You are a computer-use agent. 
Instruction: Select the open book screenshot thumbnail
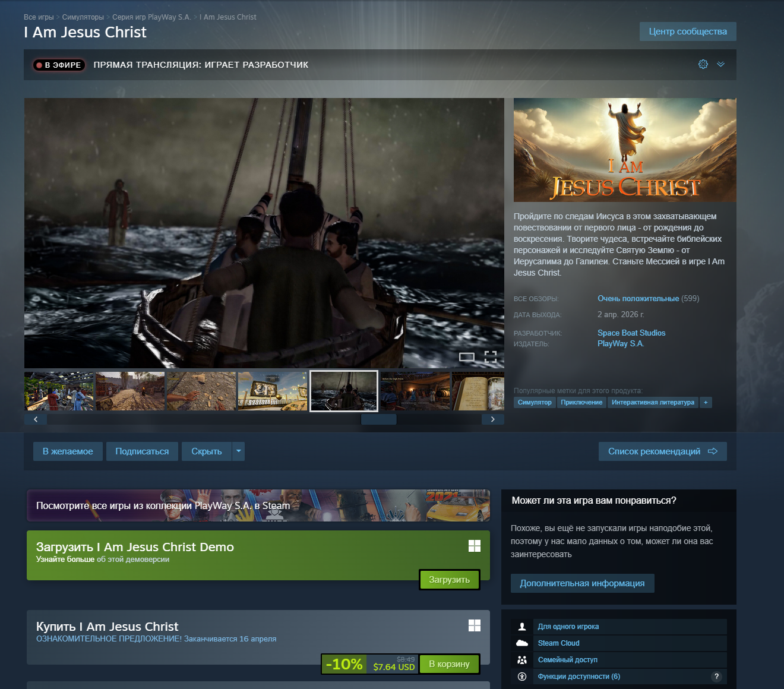[478, 391]
